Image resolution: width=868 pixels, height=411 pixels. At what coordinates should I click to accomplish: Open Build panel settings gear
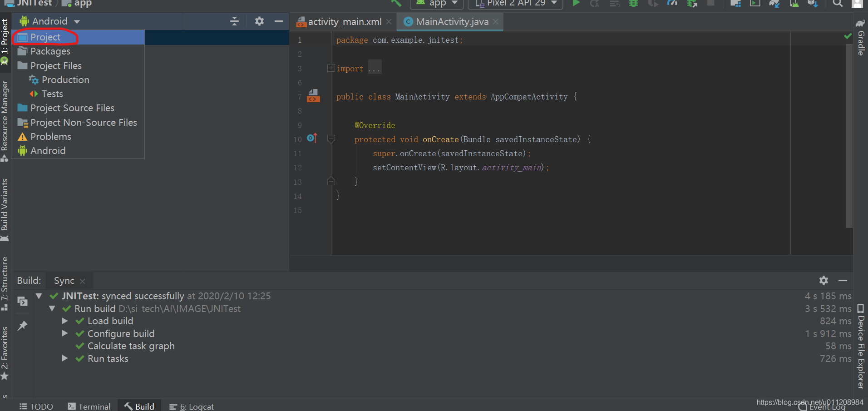[x=824, y=280]
